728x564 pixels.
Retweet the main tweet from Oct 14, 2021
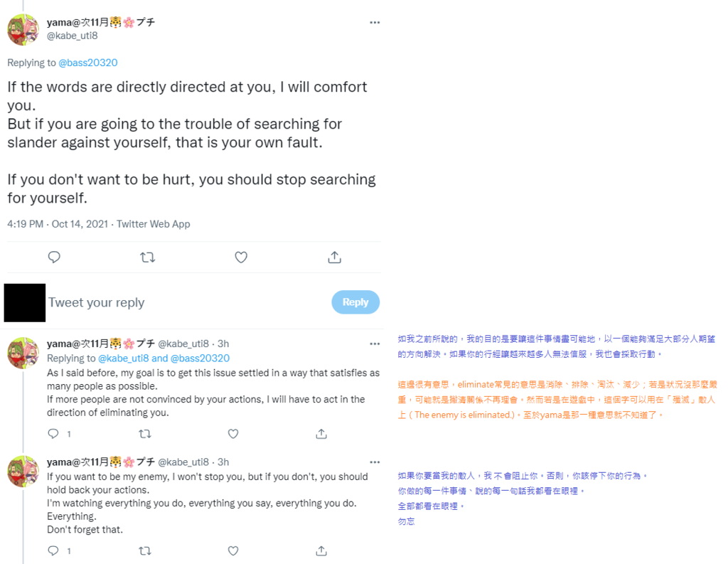[x=148, y=257]
